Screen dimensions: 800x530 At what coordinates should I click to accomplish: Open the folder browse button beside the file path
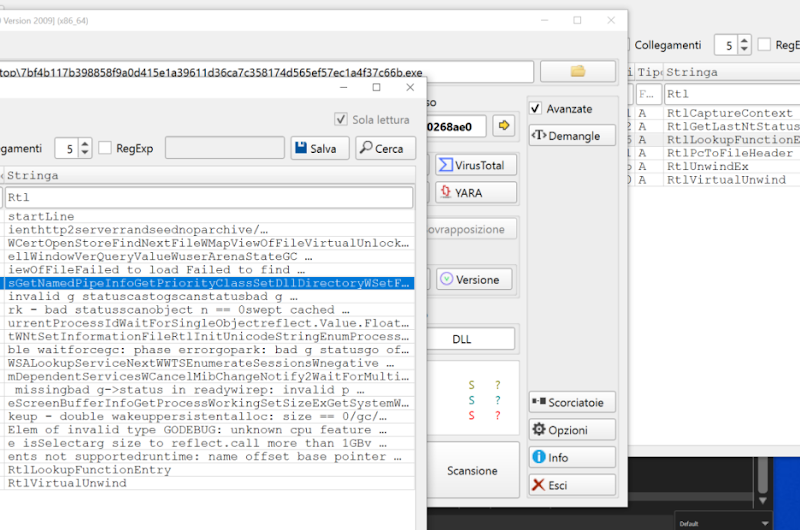pyautogui.click(x=578, y=71)
